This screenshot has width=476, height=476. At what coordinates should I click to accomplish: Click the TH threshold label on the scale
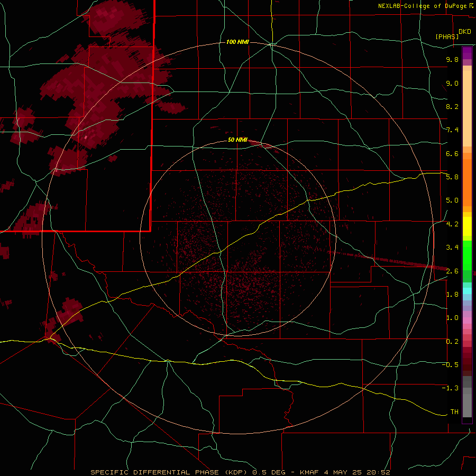[454, 412]
